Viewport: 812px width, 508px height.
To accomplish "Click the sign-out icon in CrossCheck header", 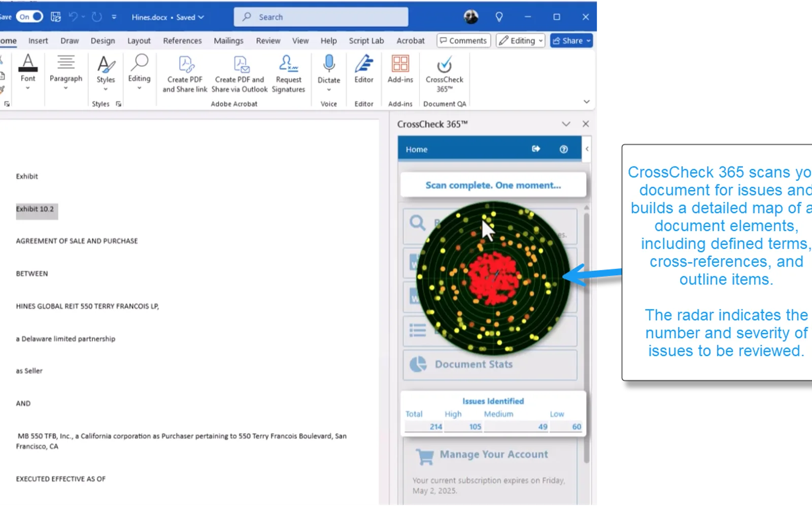I will [536, 149].
